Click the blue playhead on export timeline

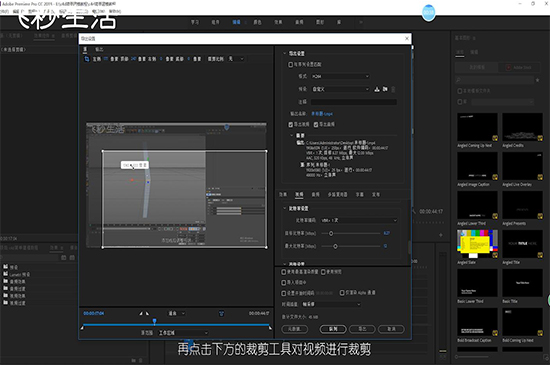[154, 321]
